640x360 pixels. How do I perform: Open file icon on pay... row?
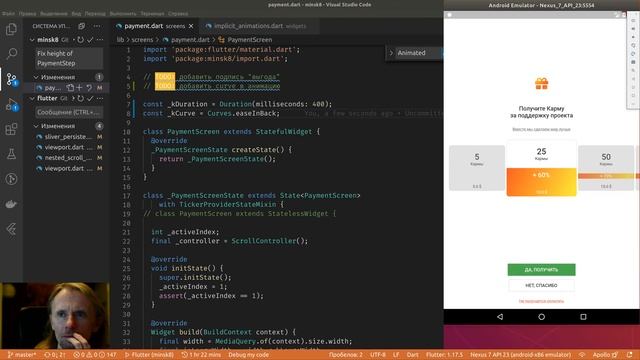(x=70, y=87)
